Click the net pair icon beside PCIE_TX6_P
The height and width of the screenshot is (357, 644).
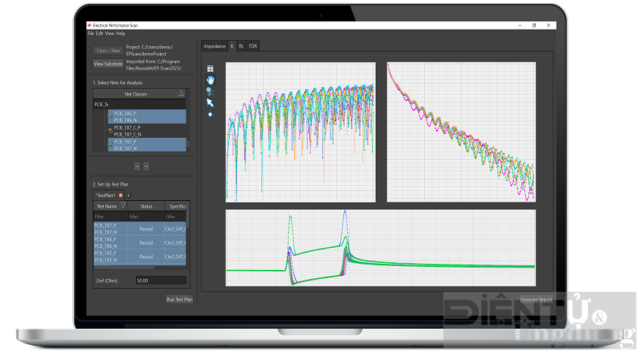(x=110, y=117)
